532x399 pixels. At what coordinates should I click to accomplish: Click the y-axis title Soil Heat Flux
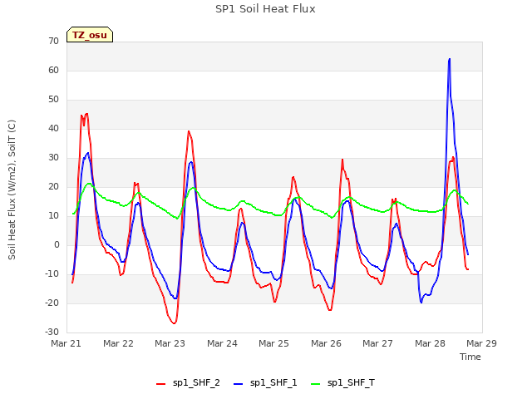(12, 190)
